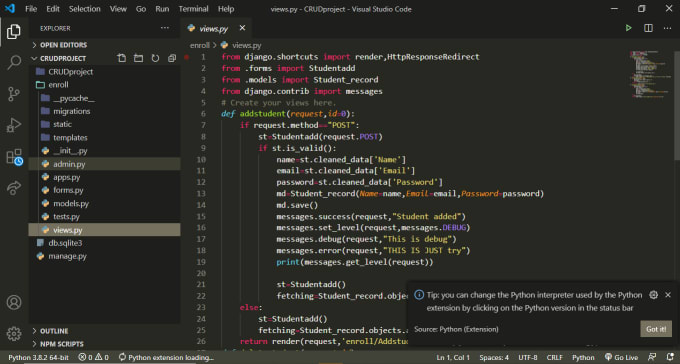680x364 pixels.
Task: Open the Terminal menu
Action: coord(193,9)
